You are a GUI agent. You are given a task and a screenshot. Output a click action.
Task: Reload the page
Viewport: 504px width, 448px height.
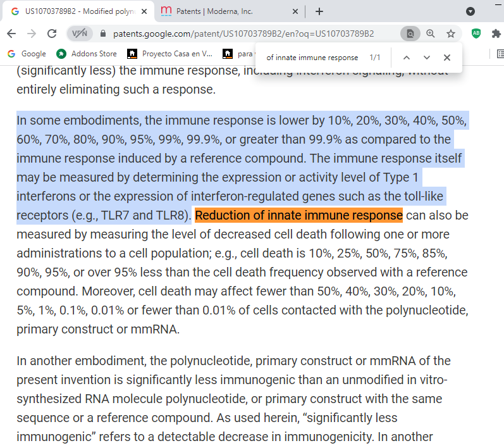(x=52, y=34)
